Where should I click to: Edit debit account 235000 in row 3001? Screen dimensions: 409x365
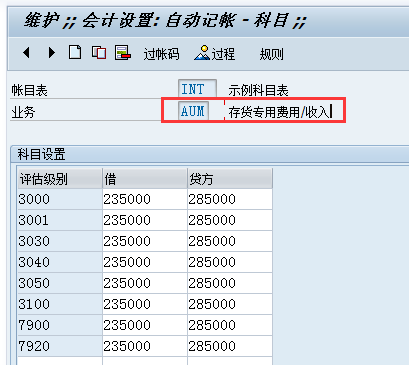point(145,220)
